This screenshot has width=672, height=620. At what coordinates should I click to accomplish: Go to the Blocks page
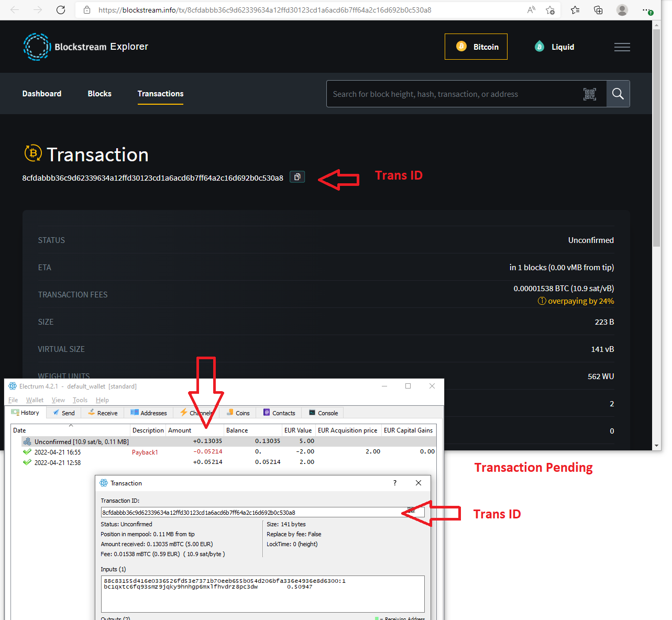(x=100, y=94)
